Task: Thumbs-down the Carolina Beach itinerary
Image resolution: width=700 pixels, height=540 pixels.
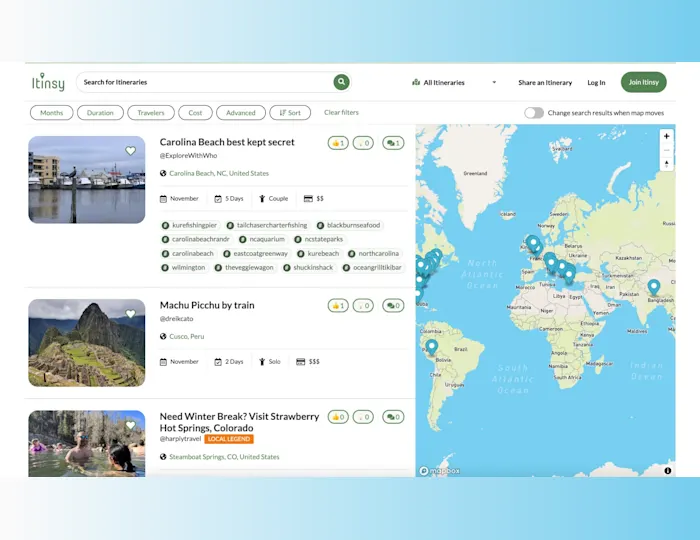Action: (363, 143)
